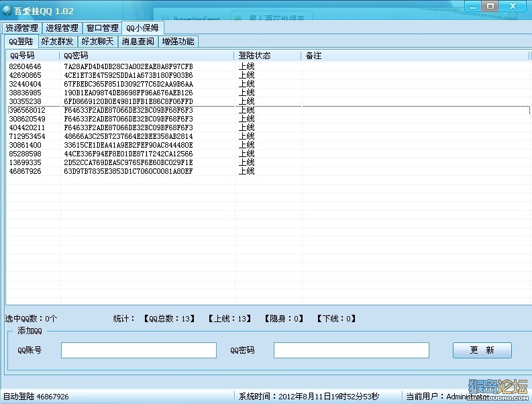
Task: Click the 【隐身：0】 statistic
Action: 284,319
